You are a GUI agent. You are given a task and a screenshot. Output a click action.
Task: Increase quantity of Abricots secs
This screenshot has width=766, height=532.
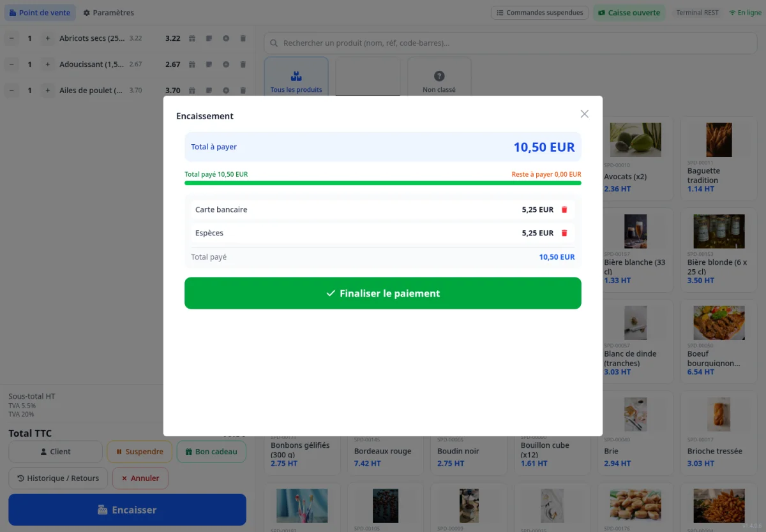tap(47, 38)
